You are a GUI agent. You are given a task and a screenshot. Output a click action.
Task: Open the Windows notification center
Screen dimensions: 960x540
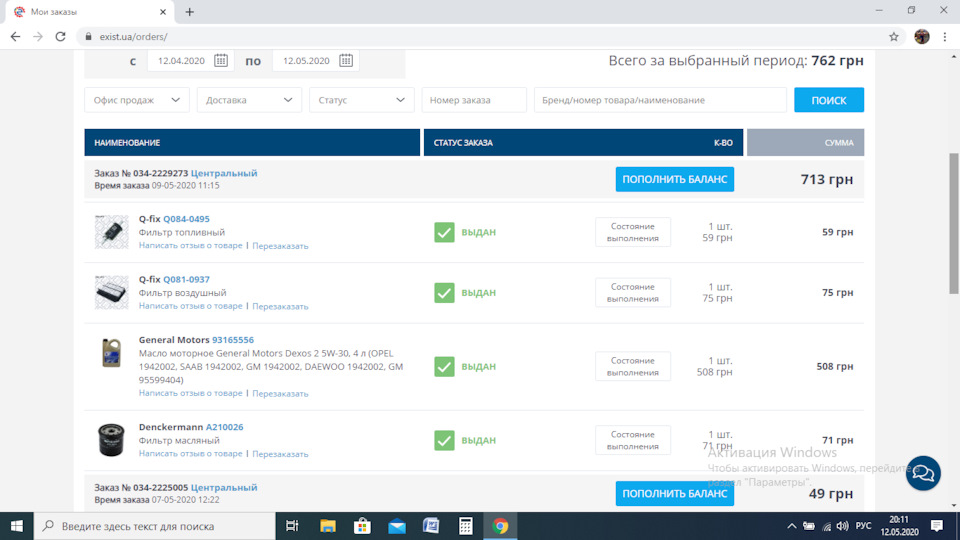tap(937, 526)
